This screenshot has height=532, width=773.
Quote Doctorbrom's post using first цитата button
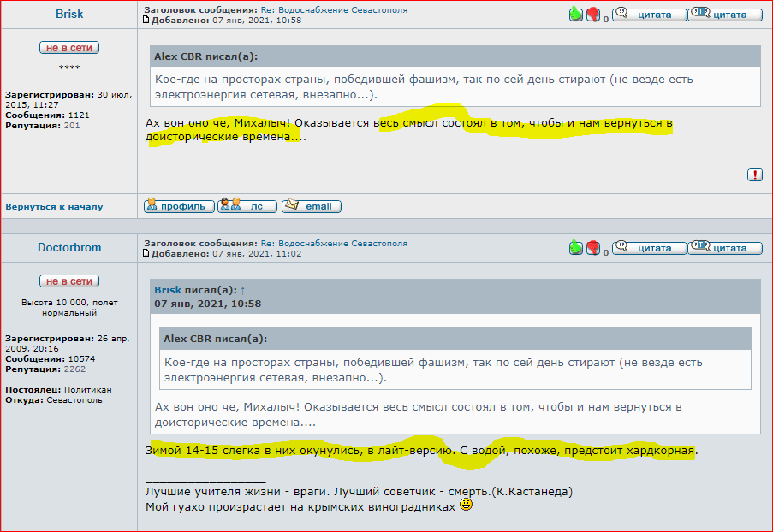pos(649,248)
